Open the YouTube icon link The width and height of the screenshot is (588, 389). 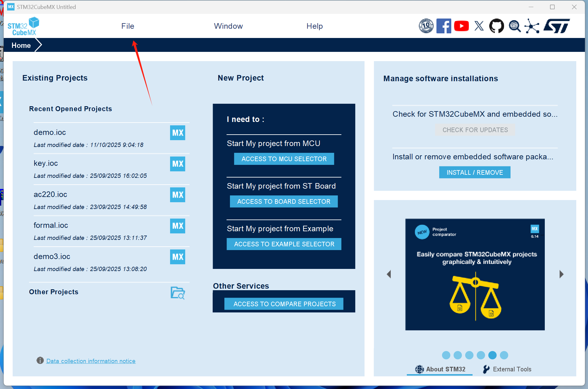click(x=461, y=26)
